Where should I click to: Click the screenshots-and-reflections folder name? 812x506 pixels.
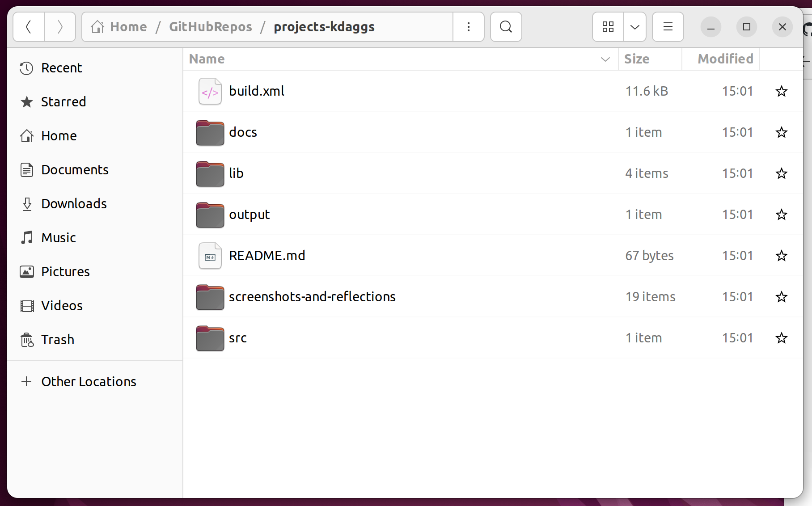click(x=312, y=297)
